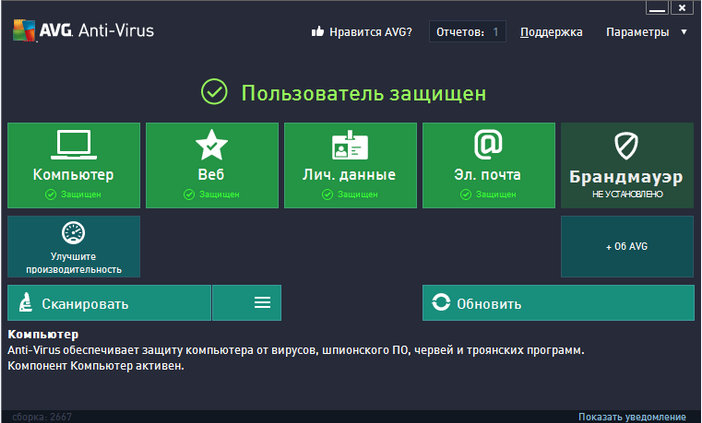
Task: Open the Компьютер protection tile
Action: (x=74, y=165)
